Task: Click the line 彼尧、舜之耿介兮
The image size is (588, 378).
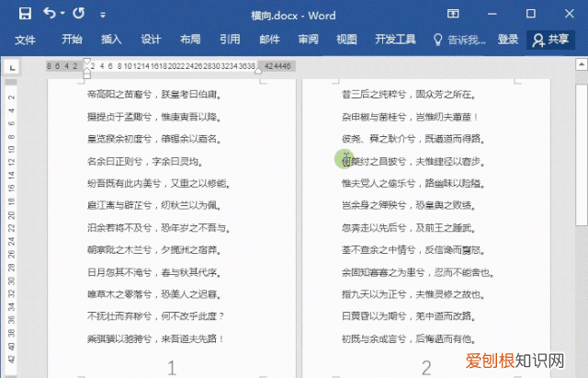Action: pyautogui.click(x=413, y=139)
